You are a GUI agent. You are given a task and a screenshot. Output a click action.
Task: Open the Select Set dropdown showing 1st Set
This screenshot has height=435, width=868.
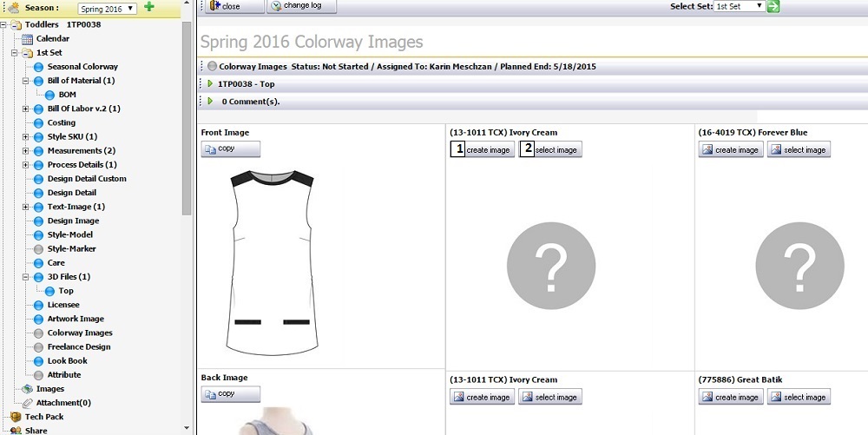(x=740, y=6)
